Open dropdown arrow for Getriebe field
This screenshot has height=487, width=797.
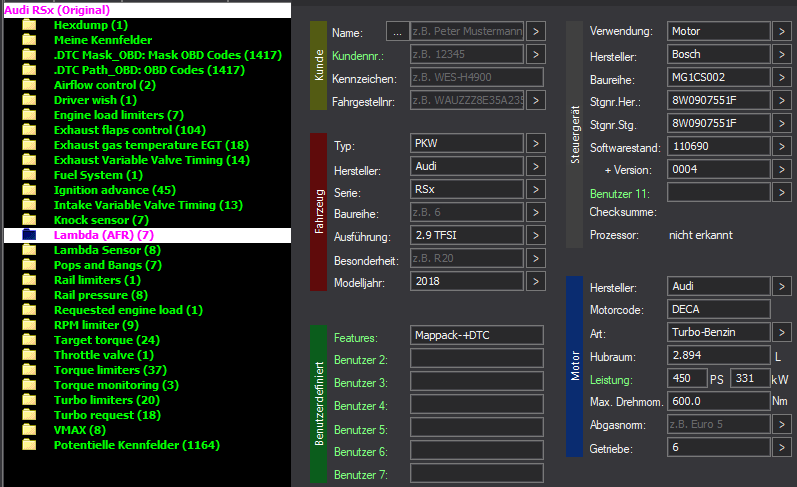[782, 447]
